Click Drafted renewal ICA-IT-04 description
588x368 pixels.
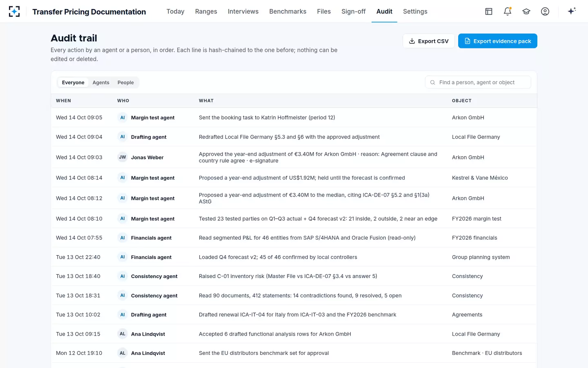pyautogui.click(x=297, y=315)
